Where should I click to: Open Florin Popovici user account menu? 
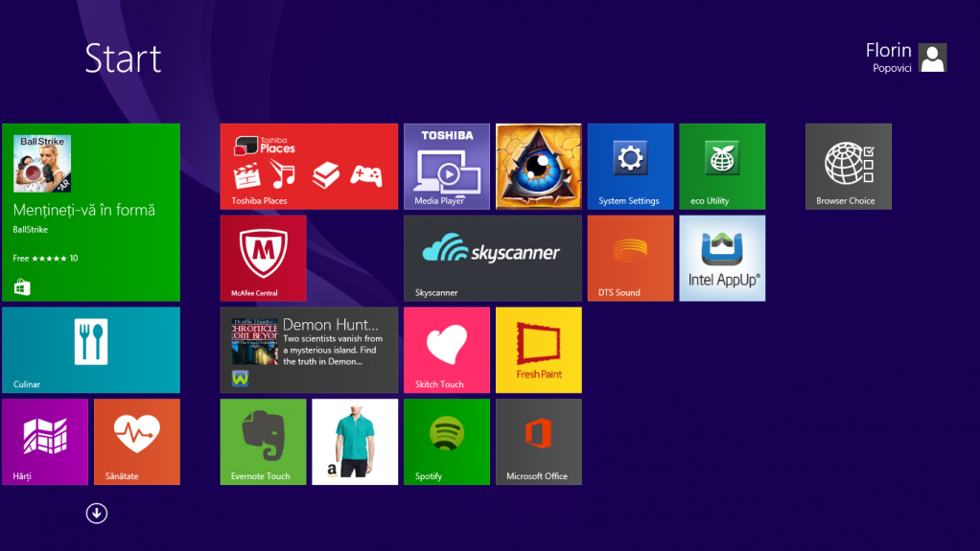905,57
